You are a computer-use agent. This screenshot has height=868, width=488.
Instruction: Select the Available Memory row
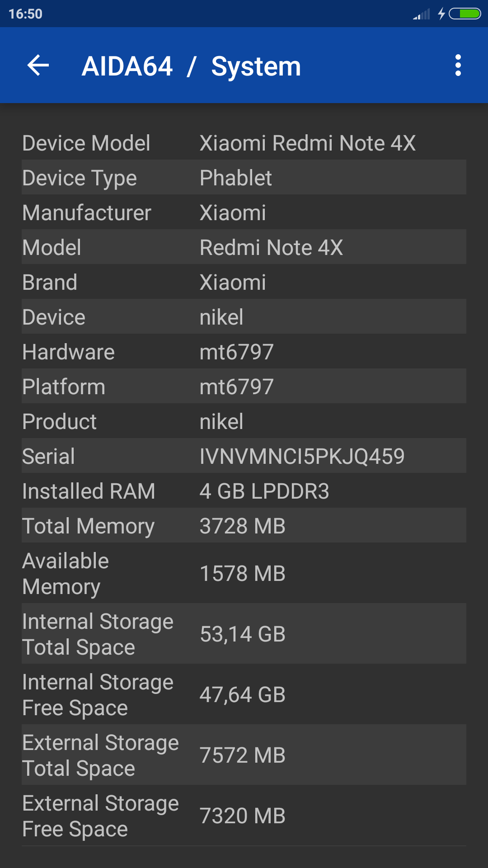(x=244, y=573)
